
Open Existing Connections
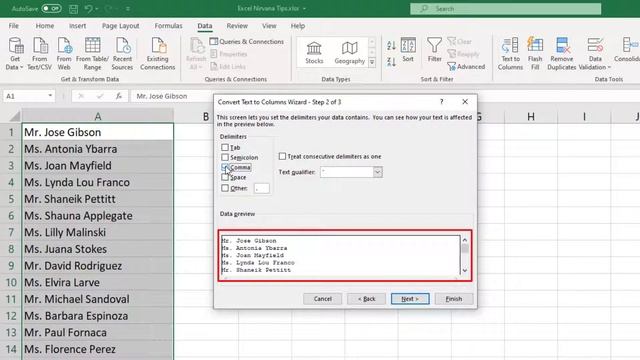click(x=158, y=54)
